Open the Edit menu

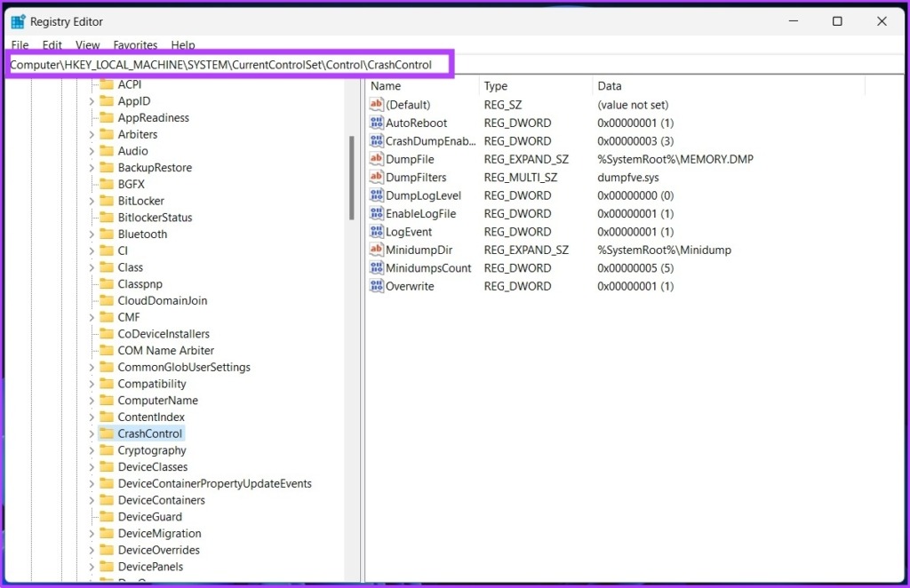(x=52, y=44)
